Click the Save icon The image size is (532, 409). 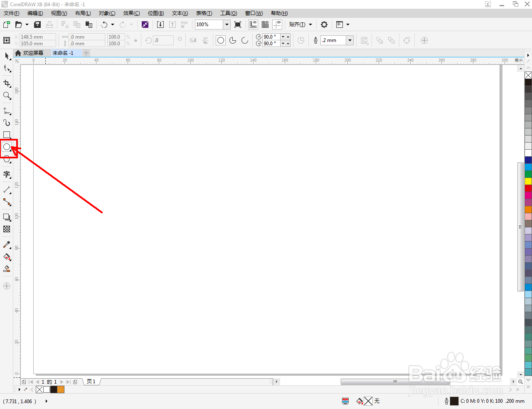(x=37, y=25)
